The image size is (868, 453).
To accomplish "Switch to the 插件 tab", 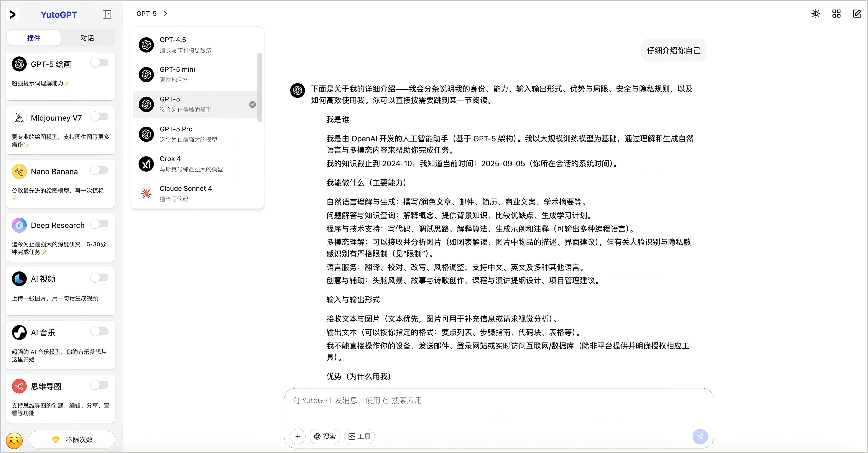I will pos(34,38).
